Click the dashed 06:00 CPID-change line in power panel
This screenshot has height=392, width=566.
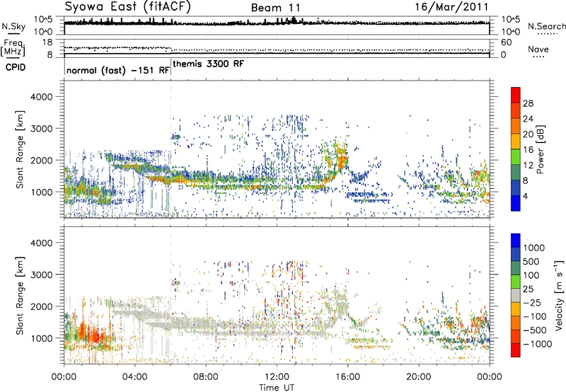(171, 149)
